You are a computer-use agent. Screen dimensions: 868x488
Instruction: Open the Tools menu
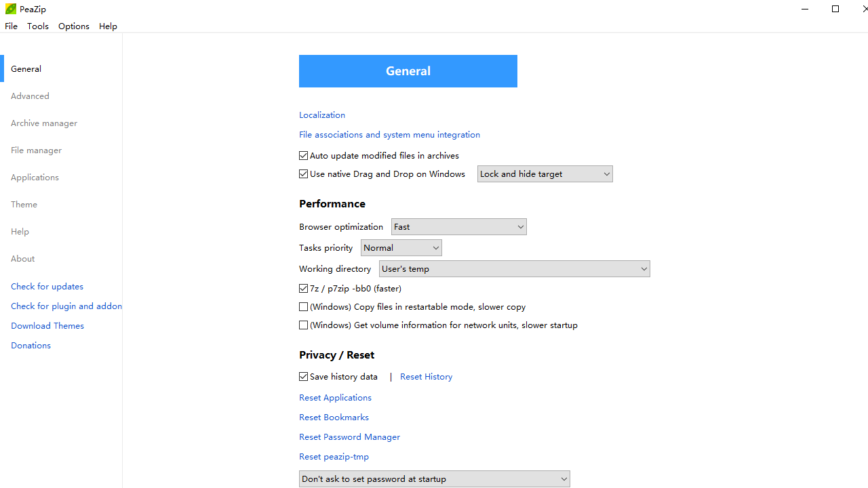(38, 26)
